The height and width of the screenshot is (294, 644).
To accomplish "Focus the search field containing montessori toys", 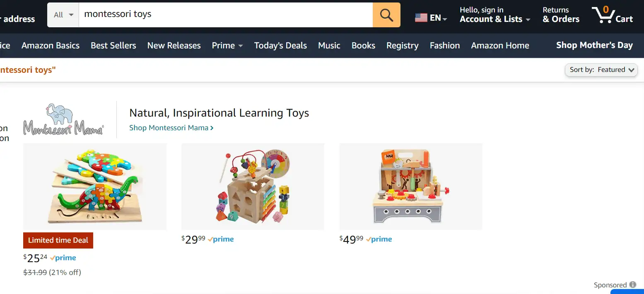I will click(x=226, y=15).
